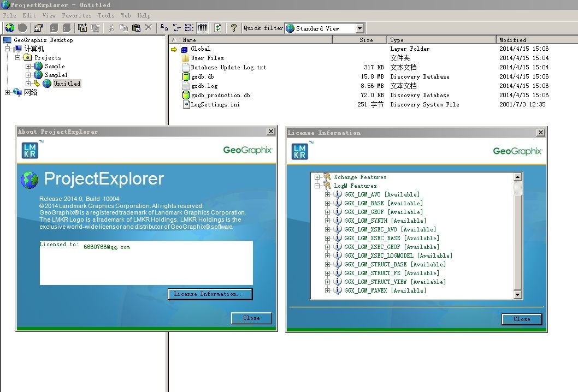
Task: Click the LogM Features key icon
Action: point(327,186)
